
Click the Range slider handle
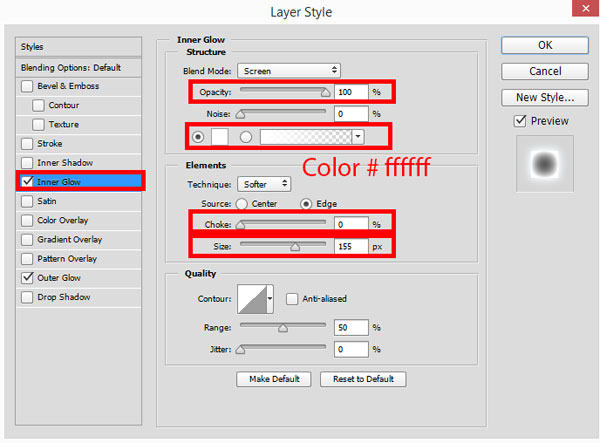pyautogui.click(x=283, y=328)
